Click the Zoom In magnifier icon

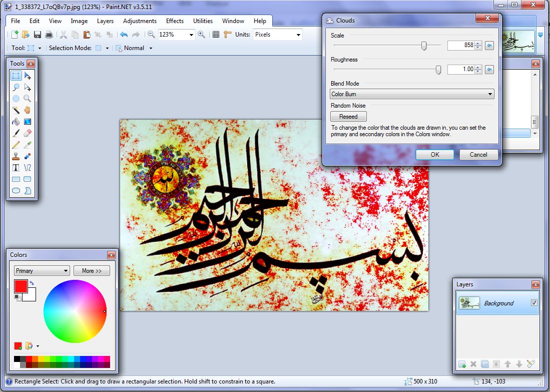tap(202, 35)
